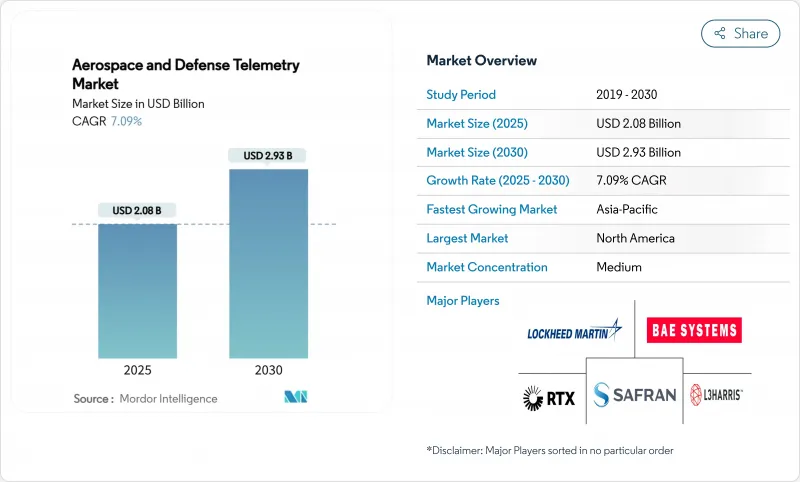Click the 2030 chart bar
Screen dimensions: 800x482
(268, 263)
